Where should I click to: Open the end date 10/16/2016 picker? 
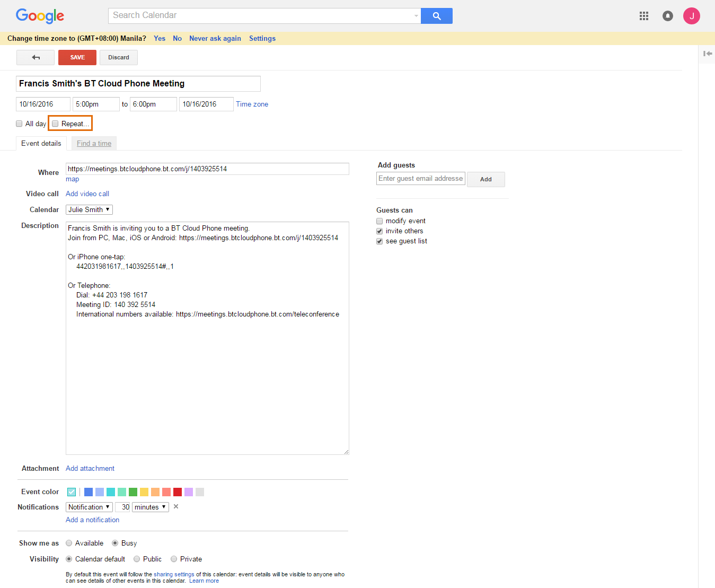[206, 104]
